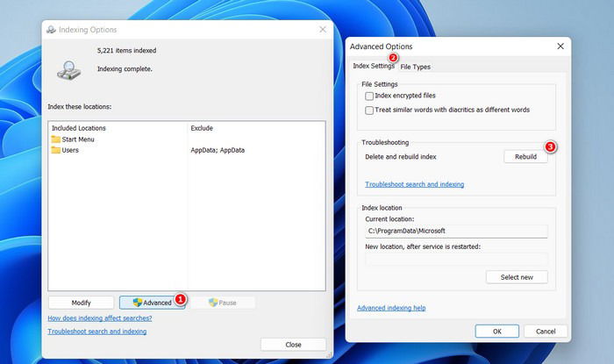The image size is (614, 364).
Task: Close the Indexing Options window
Action: [x=323, y=30]
